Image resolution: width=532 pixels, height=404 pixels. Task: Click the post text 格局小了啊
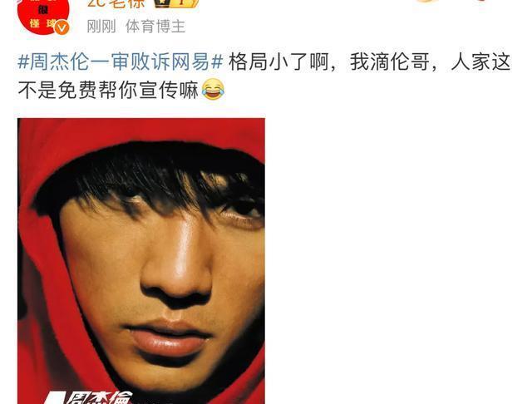(278, 62)
